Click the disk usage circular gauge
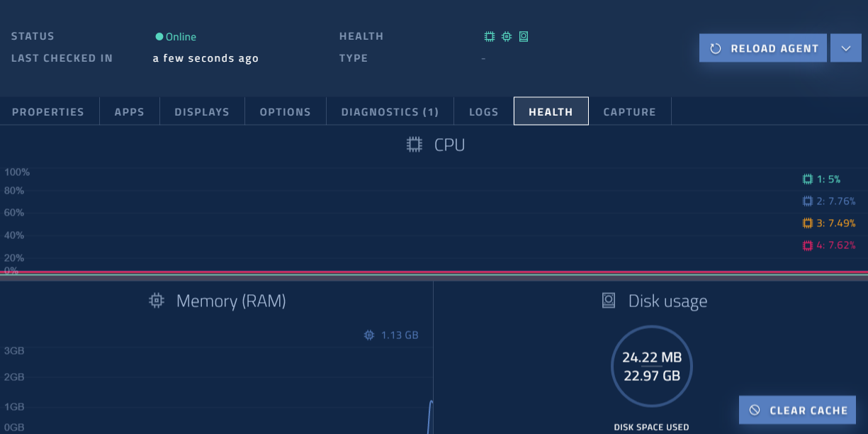Screen dimensions: 868x434 [x=651, y=367]
